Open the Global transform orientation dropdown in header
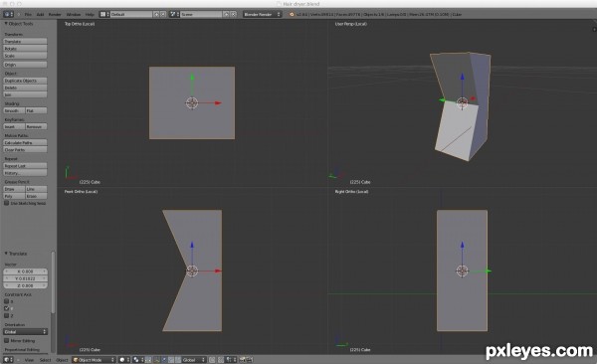The image size is (597, 364). point(193,360)
